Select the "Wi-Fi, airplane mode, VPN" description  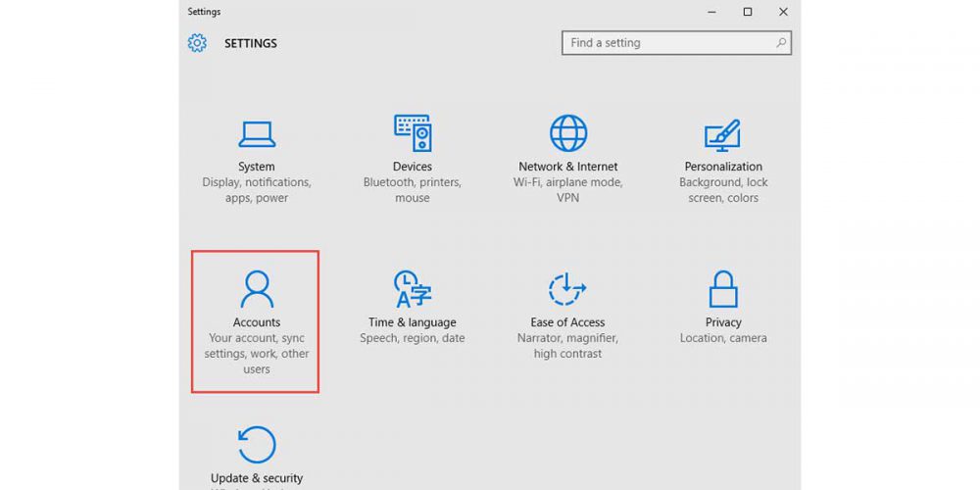point(568,190)
